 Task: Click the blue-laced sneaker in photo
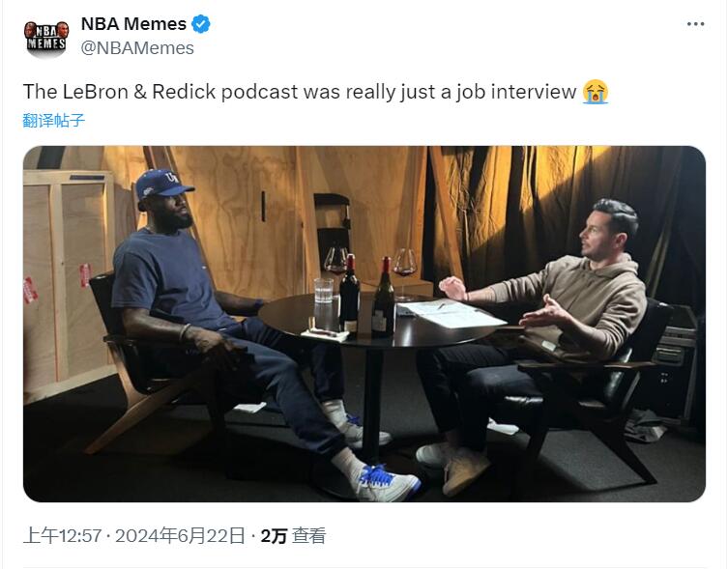coord(386,482)
